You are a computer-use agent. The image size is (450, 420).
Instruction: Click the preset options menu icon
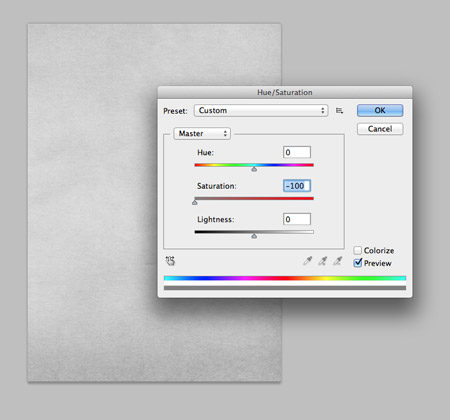(339, 111)
